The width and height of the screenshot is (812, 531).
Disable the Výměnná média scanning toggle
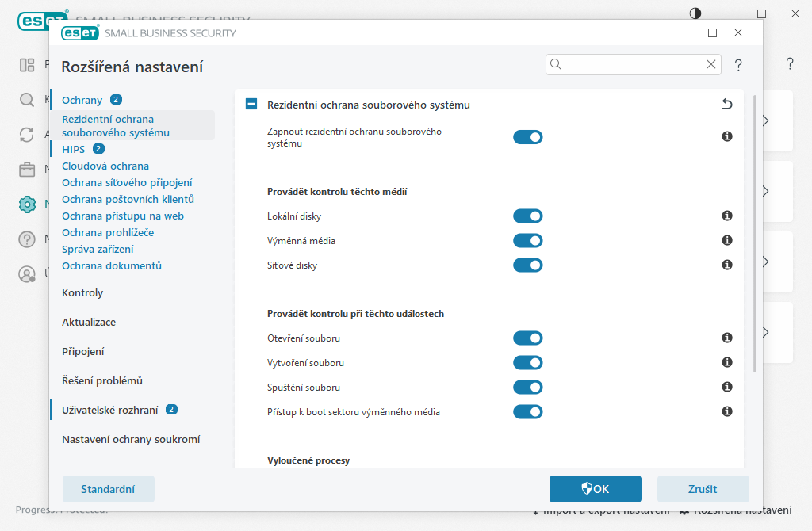point(527,241)
